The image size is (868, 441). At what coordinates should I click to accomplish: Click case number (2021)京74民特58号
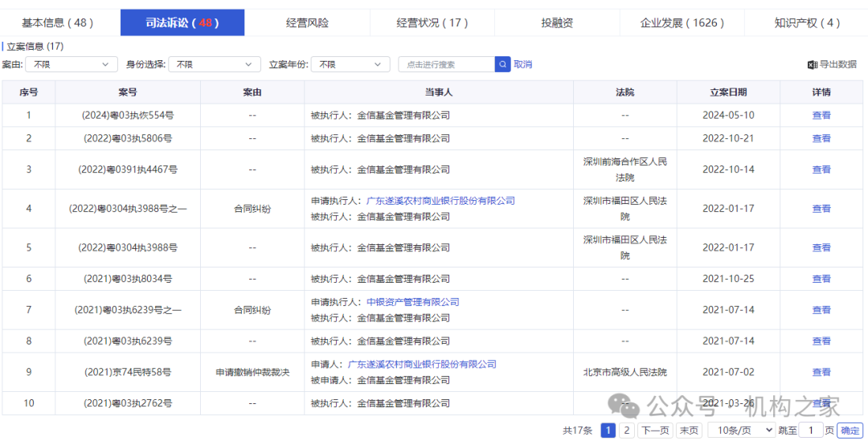127,372
